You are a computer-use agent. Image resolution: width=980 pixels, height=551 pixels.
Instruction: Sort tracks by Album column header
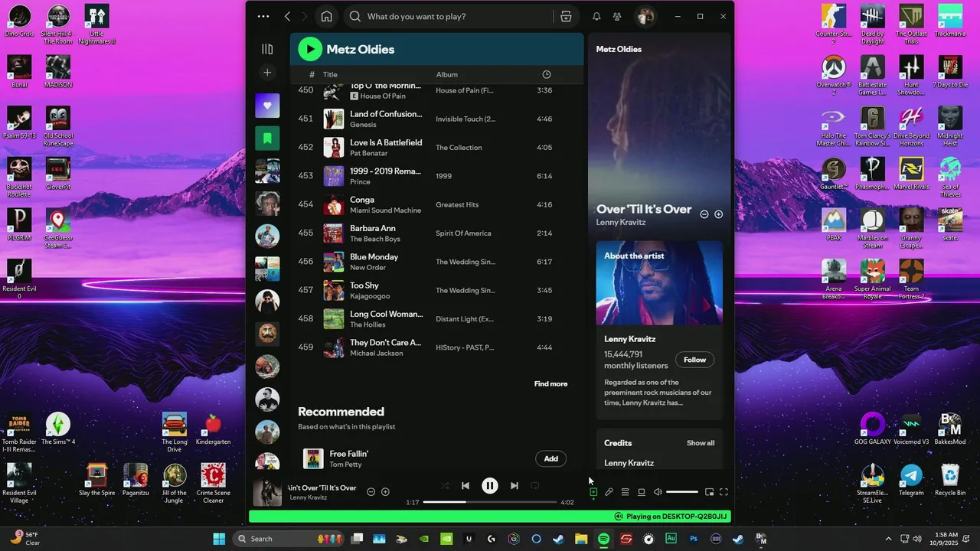(x=447, y=74)
